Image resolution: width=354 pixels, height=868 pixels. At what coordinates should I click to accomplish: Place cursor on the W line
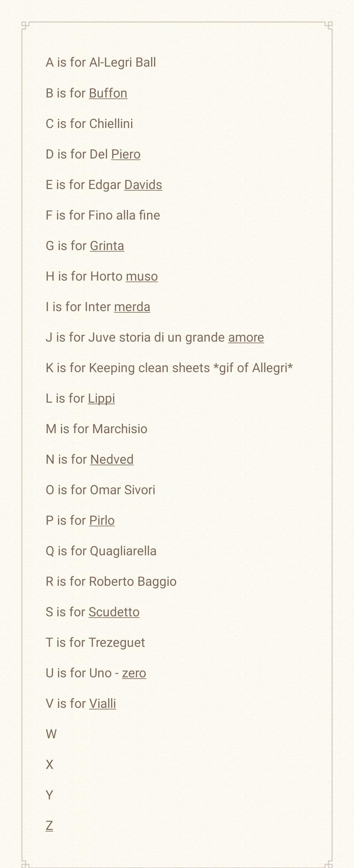click(x=51, y=734)
